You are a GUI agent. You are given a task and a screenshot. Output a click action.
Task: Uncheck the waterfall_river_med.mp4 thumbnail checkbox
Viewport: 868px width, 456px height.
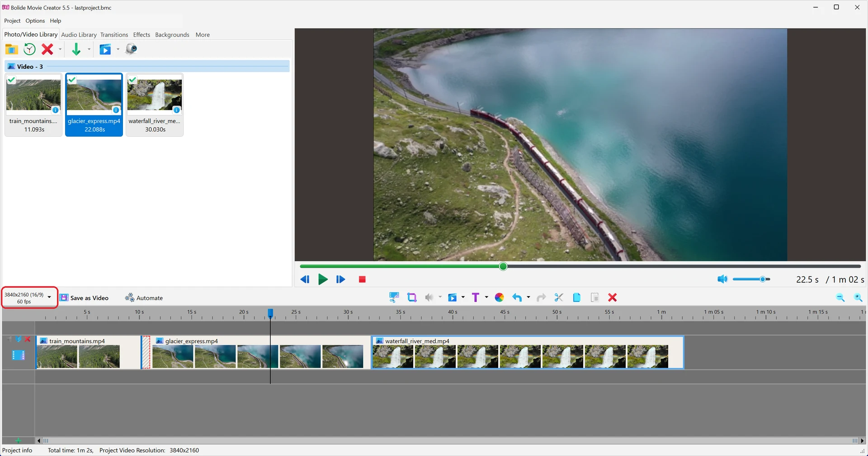(x=132, y=80)
